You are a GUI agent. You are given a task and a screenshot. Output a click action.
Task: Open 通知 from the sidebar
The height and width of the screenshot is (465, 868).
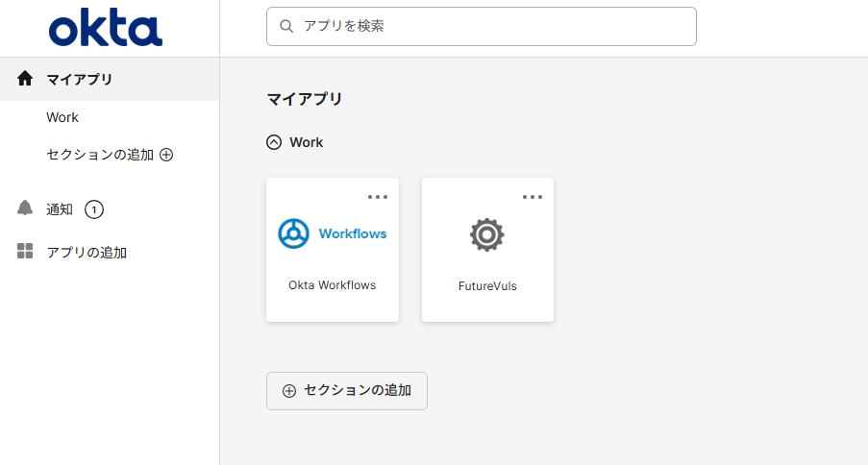pyautogui.click(x=60, y=209)
